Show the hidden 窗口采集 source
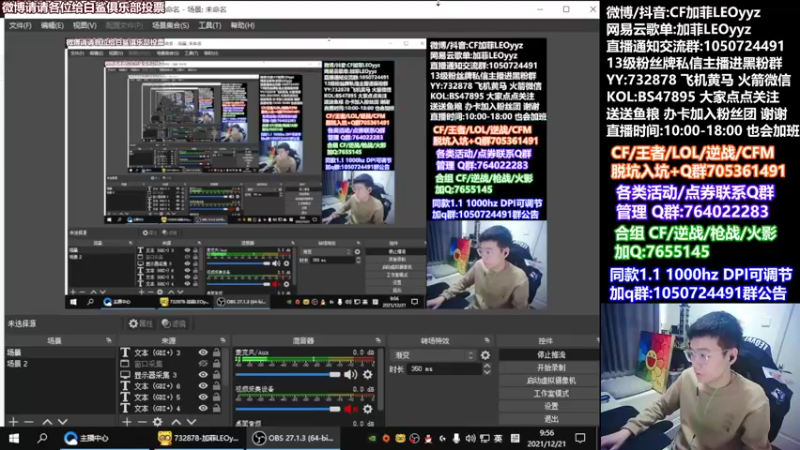The width and height of the screenshot is (800, 450). tap(203, 364)
